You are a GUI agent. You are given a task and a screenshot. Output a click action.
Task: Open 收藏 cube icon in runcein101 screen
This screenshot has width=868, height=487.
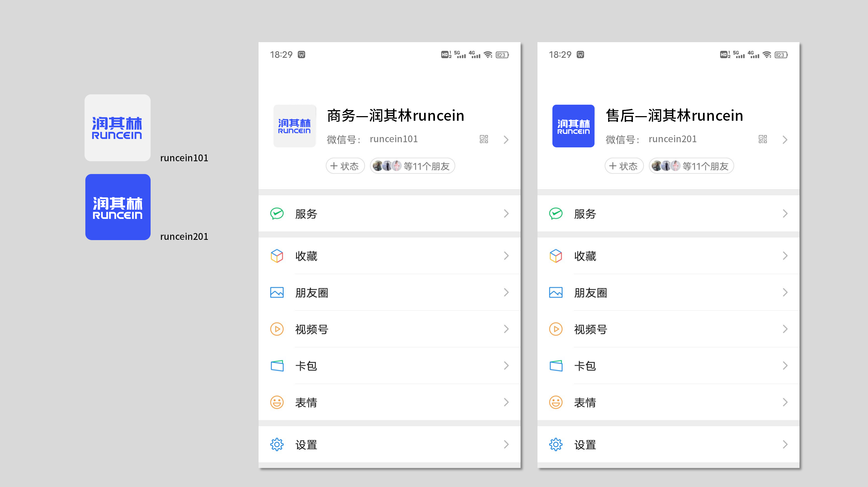tap(277, 256)
